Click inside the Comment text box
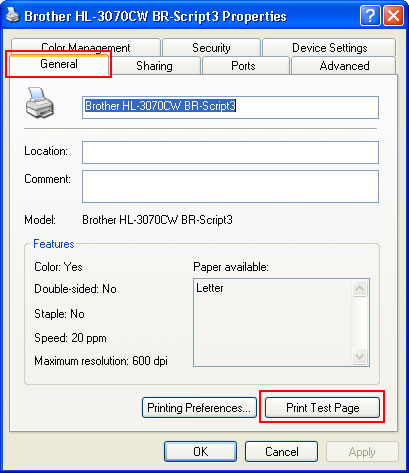Screen dimensions: 409x473 (230, 186)
